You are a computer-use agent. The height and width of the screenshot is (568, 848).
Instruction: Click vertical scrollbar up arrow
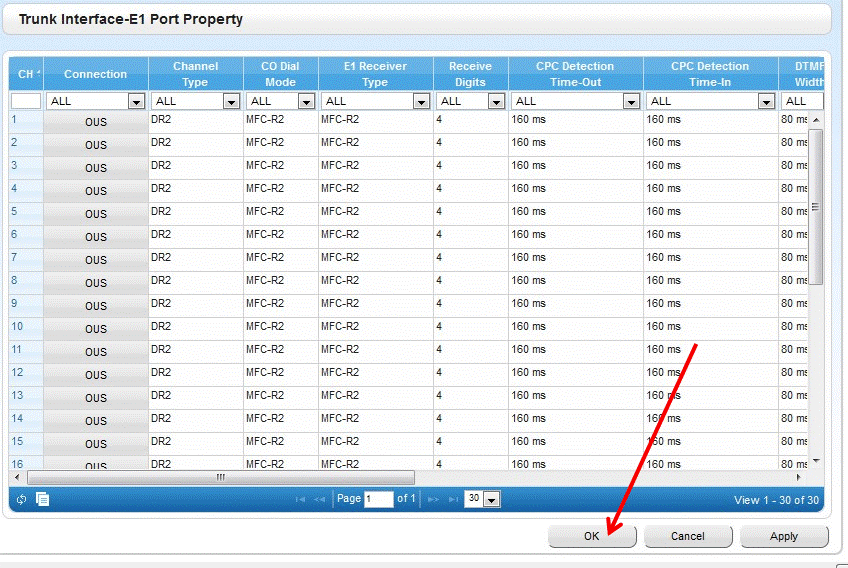tap(816, 120)
